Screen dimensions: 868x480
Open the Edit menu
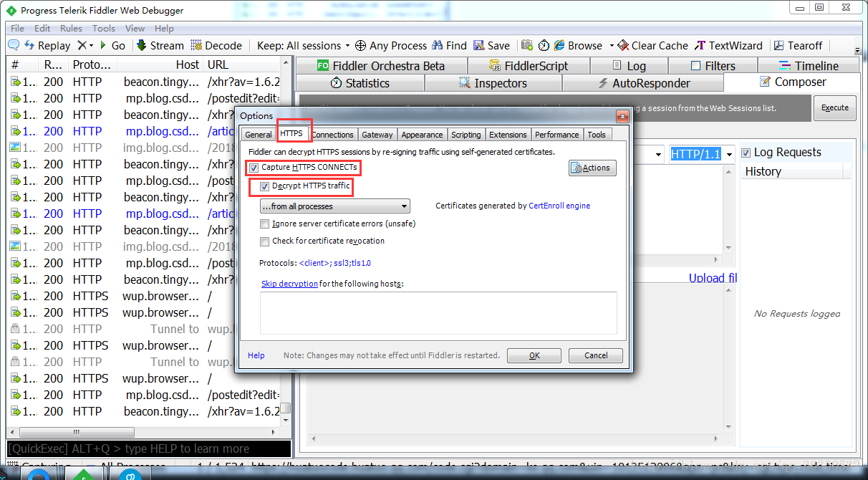(x=42, y=29)
